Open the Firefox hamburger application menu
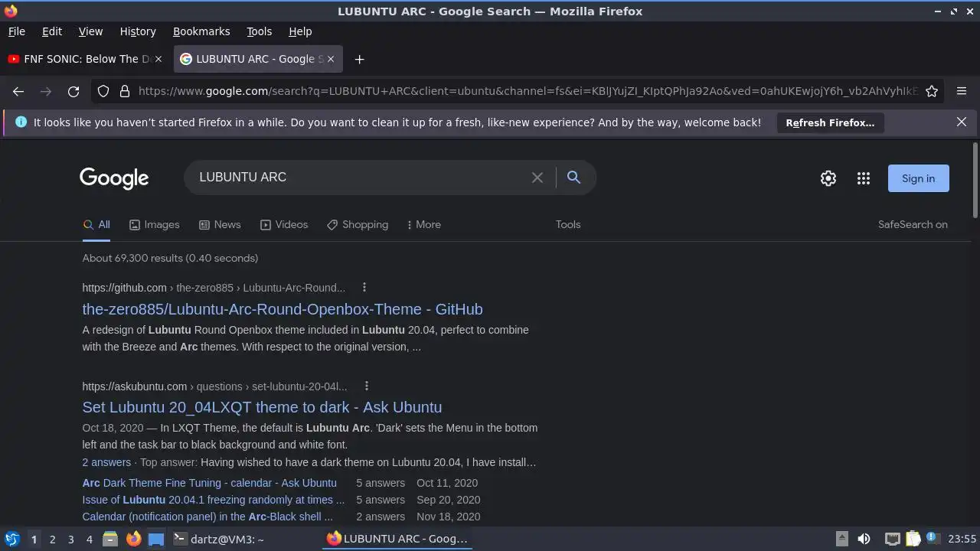980x551 pixels. 962,91
